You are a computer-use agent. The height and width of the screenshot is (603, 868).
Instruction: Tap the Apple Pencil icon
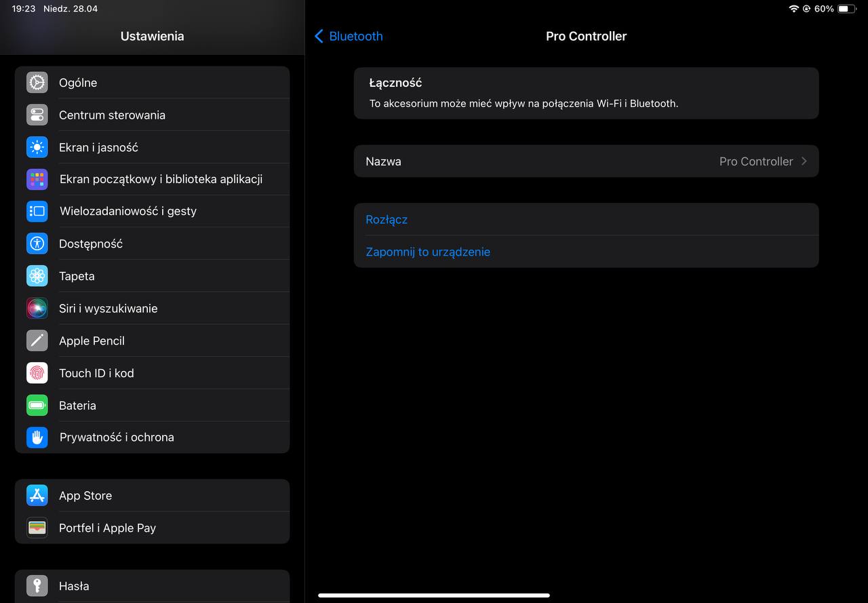(37, 341)
